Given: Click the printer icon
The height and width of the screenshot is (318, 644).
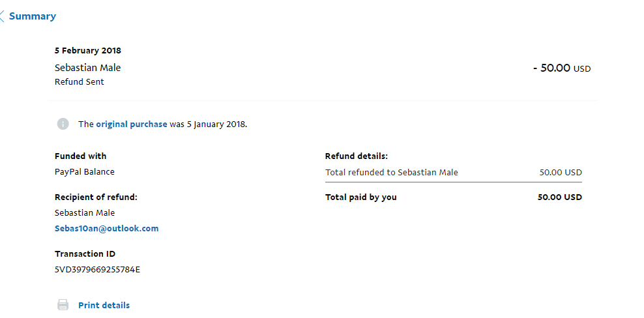Looking at the screenshot, I should click(63, 305).
